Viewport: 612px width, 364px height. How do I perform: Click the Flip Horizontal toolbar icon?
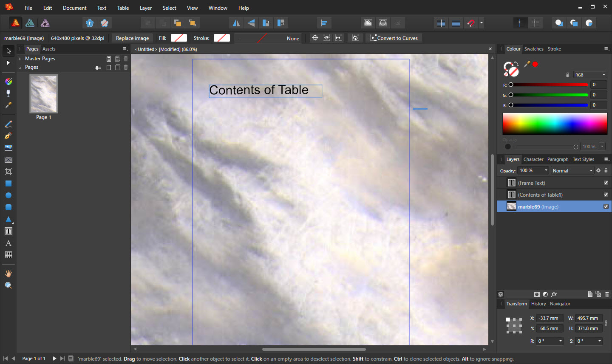click(236, 23)
